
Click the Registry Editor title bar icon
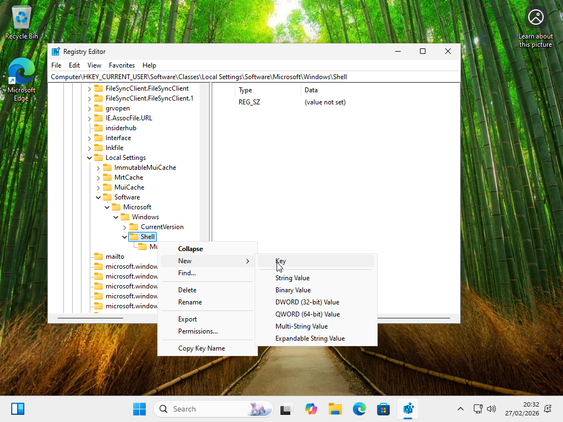click(x=56, y=51)
